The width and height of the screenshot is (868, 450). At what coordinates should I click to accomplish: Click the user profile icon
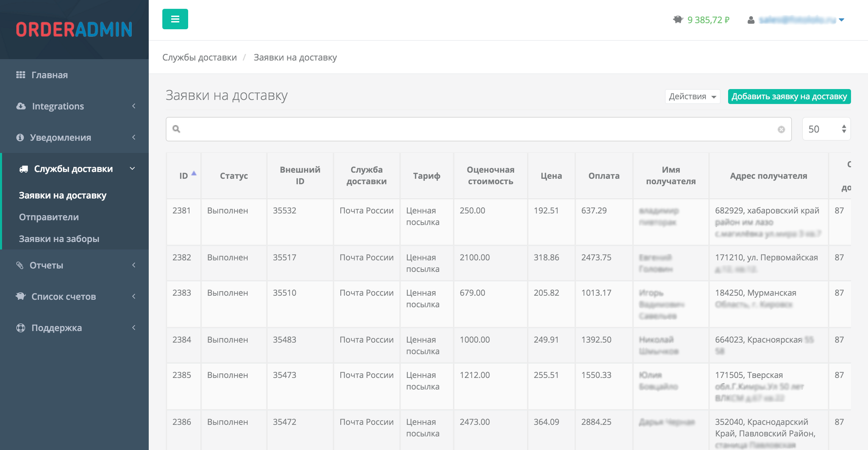(751, 20)
